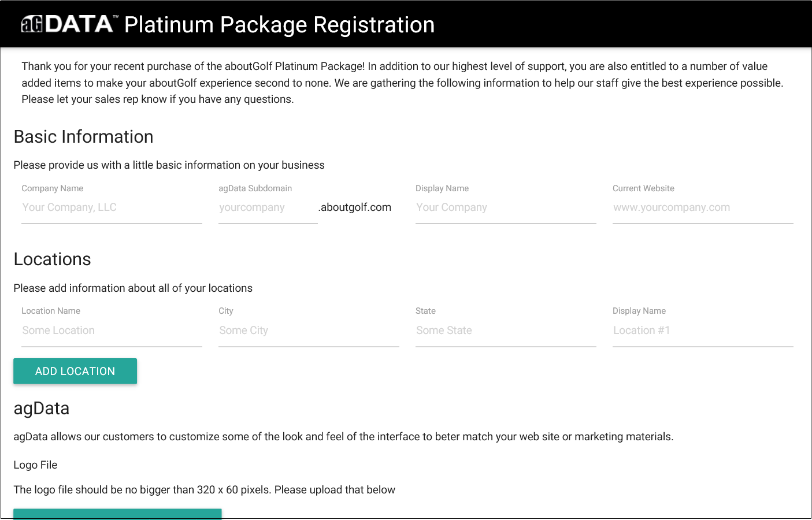
Task: Click the agData section heading
Action: [42, 408]
